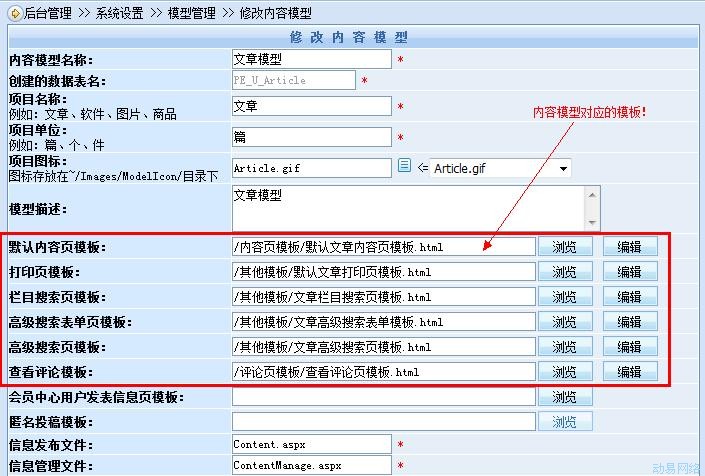Click the icon list picker beside Article.gif field
The height and width of the screenshot is (476, 705).
[404, 166]
